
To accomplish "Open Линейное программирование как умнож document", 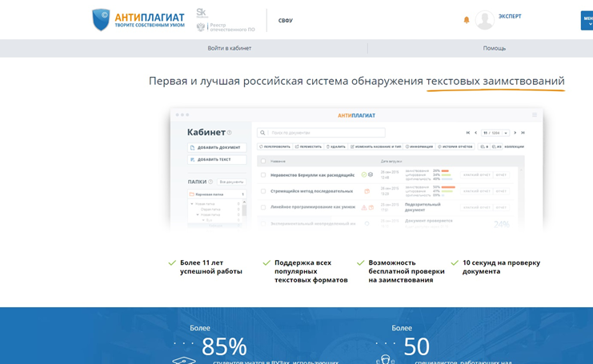I will point(313,207).
